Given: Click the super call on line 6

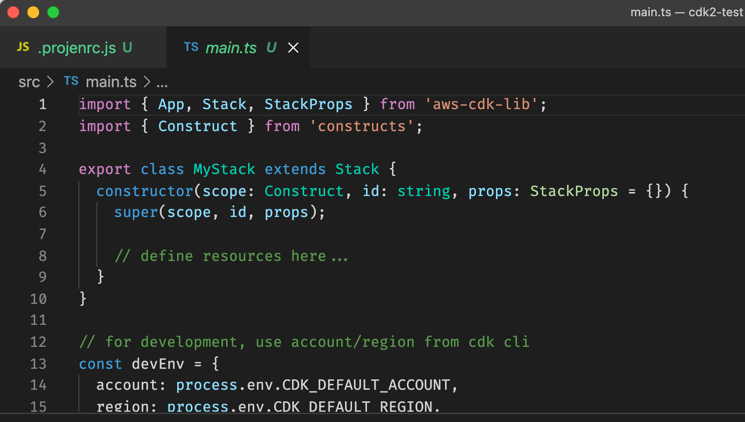Looking at the screenshot, I should (x=136, y=213).
